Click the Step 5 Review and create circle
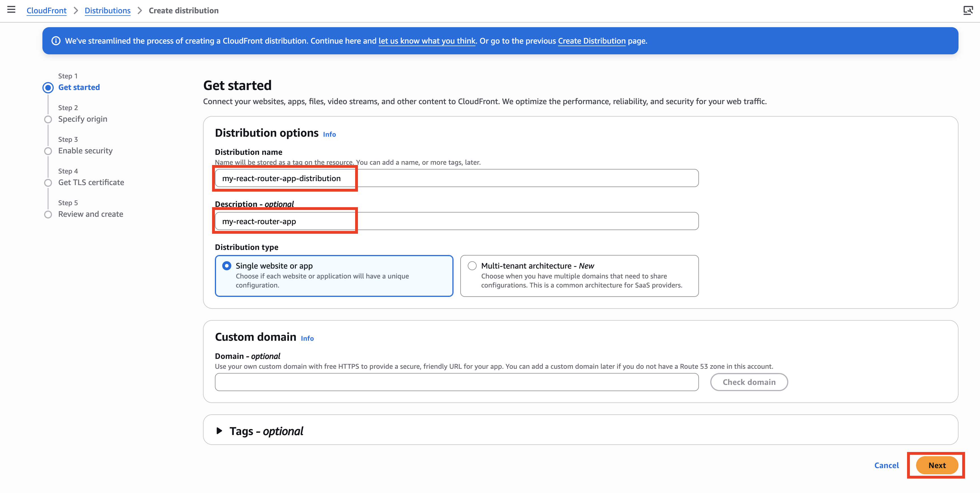Image resolution: width=980 pixels, height=493 pixels. coord(48,214)
